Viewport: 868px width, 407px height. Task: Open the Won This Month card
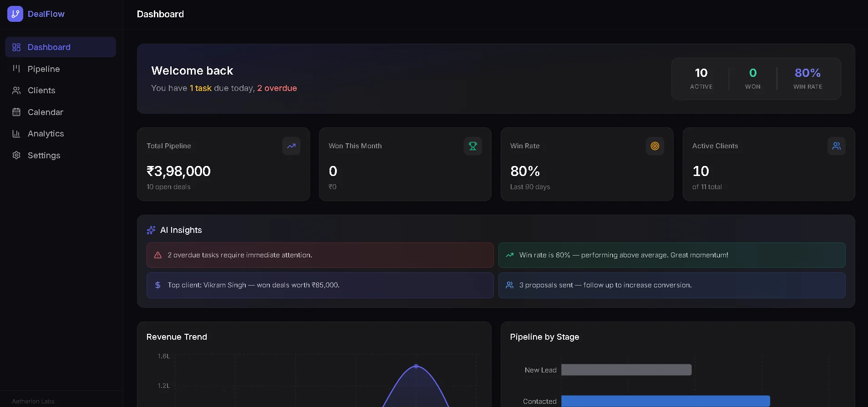coord(405,164)
